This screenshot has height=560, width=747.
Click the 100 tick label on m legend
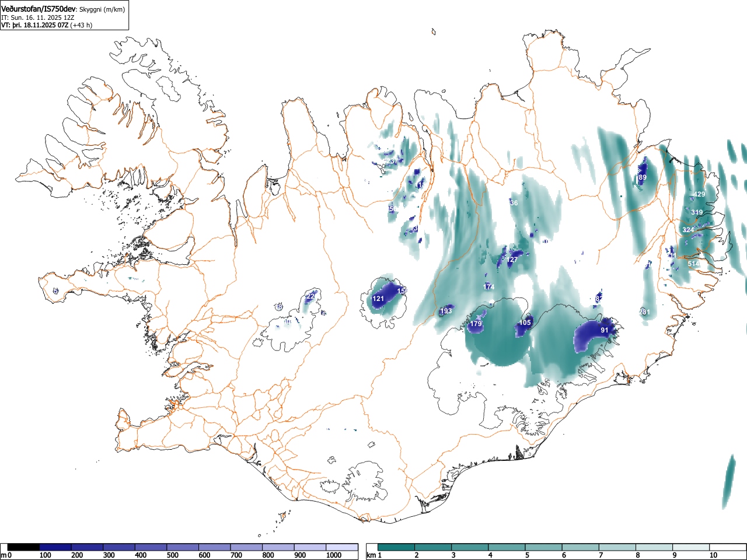(46, 555)
